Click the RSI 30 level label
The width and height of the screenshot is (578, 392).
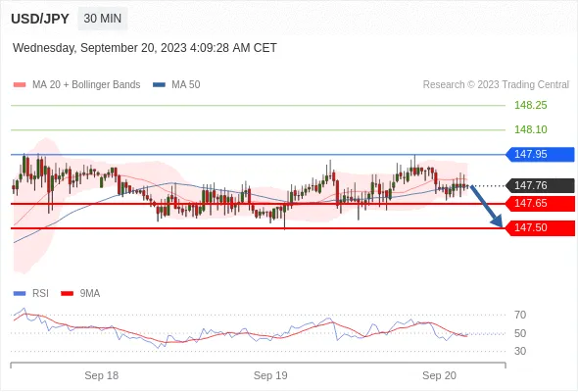point(520,351)
